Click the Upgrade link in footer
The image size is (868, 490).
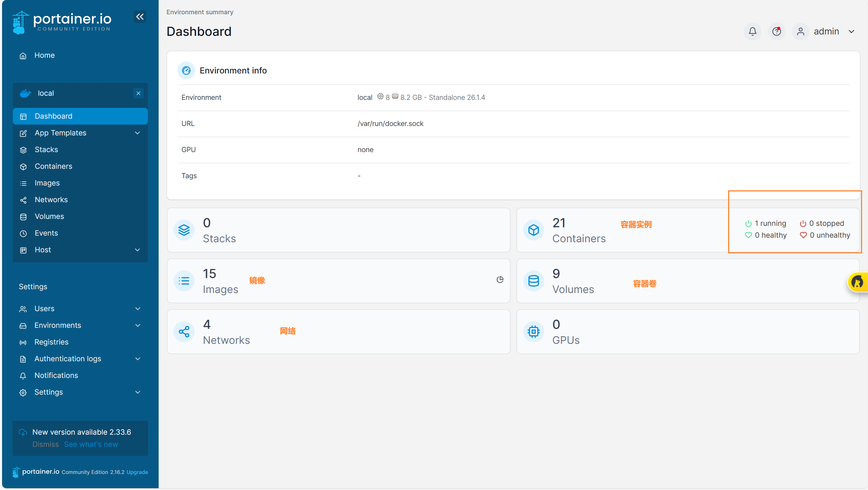click(x=137, y=472)
